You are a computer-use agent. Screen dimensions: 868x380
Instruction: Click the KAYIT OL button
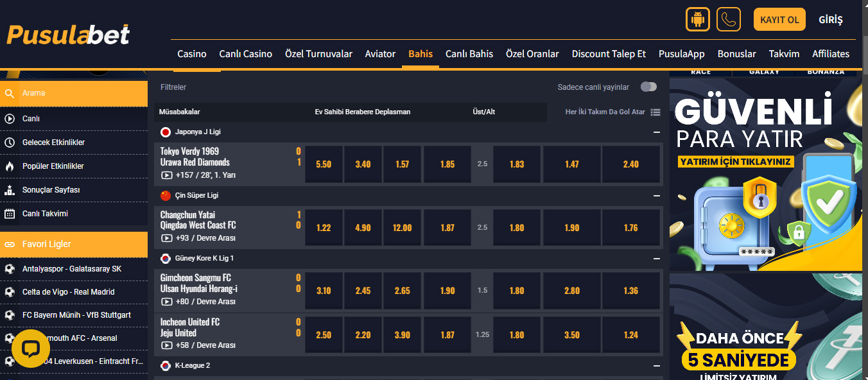(x=779, y=20)
